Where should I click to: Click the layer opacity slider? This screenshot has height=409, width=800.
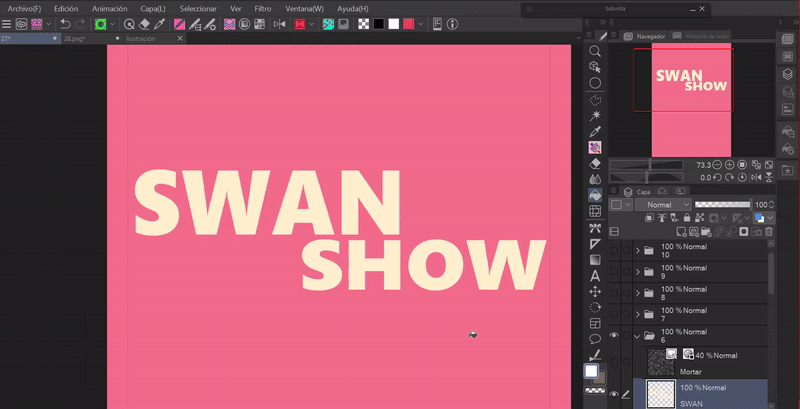click(x=722, y=204)
